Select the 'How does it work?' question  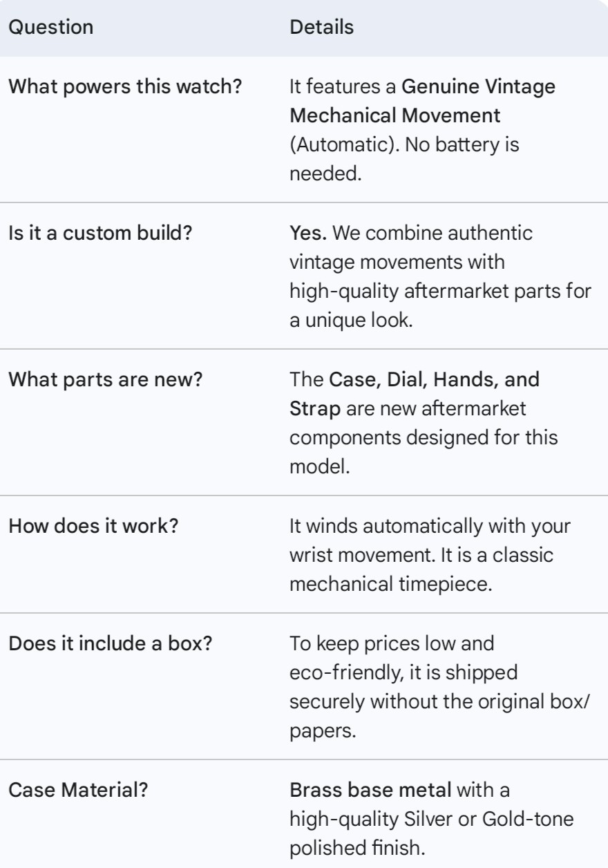click(x=93, y=526)
